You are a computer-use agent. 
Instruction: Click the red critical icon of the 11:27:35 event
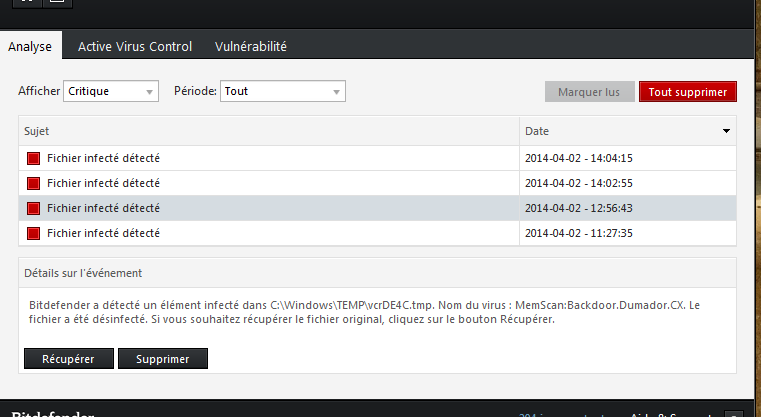[x=33, y=234]
